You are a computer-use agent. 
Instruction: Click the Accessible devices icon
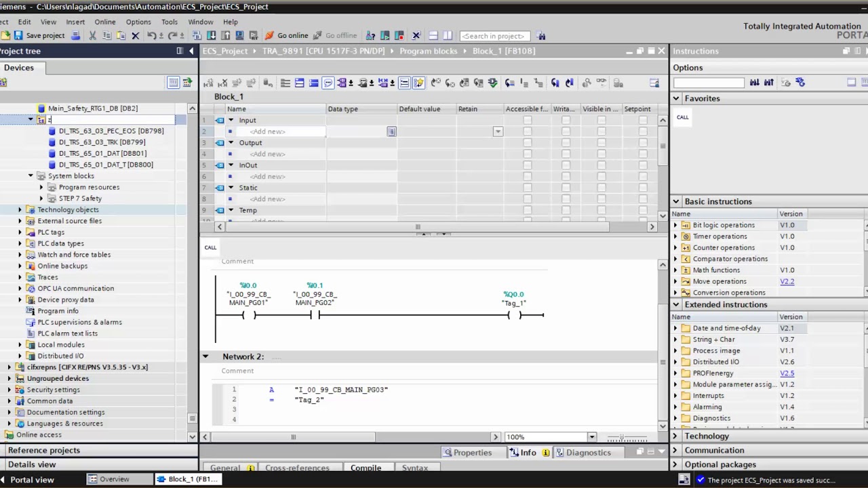tap(370, 35)
